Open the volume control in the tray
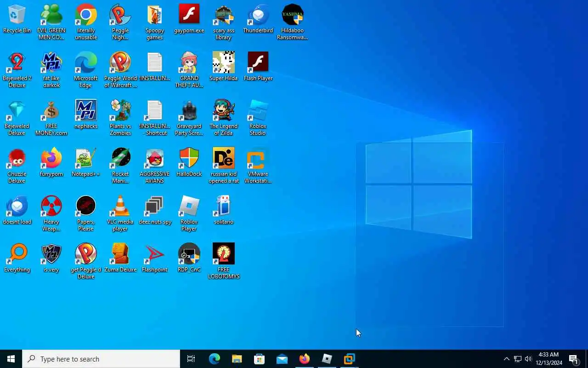Image resolution: width=588 pixels, height=368 pixels. tap(528, 359)
